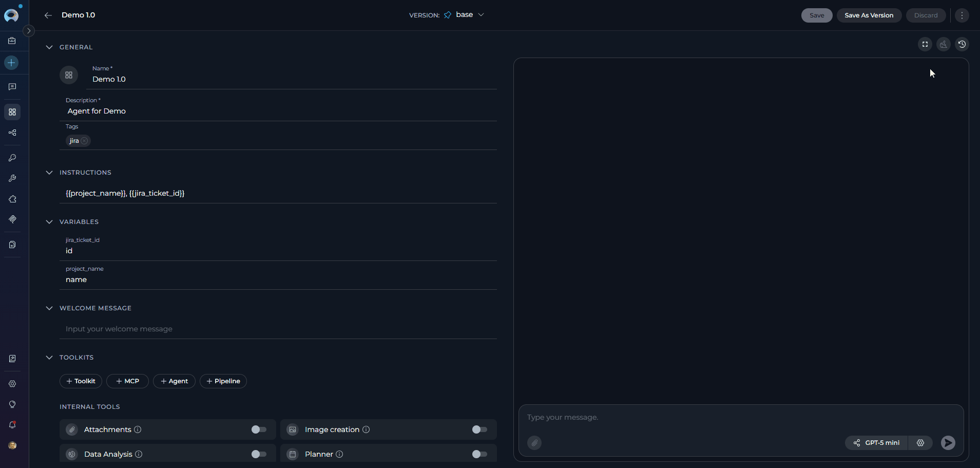
Task: Open the fullscreen chat preview icon
Action: pos(925,44)
